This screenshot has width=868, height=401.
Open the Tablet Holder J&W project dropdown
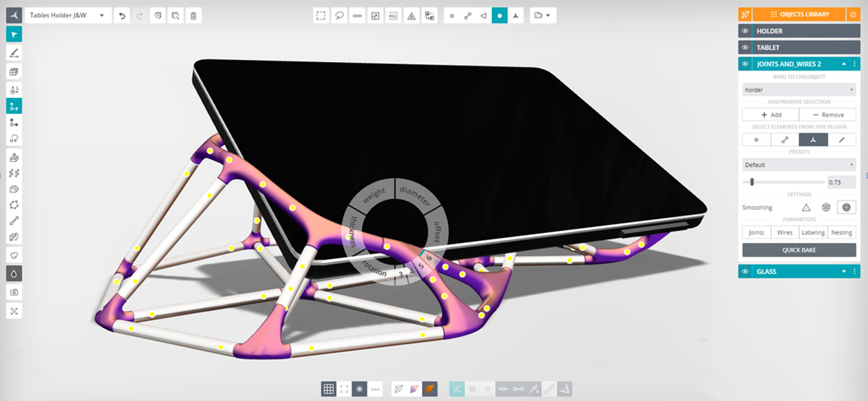point(68,15)
